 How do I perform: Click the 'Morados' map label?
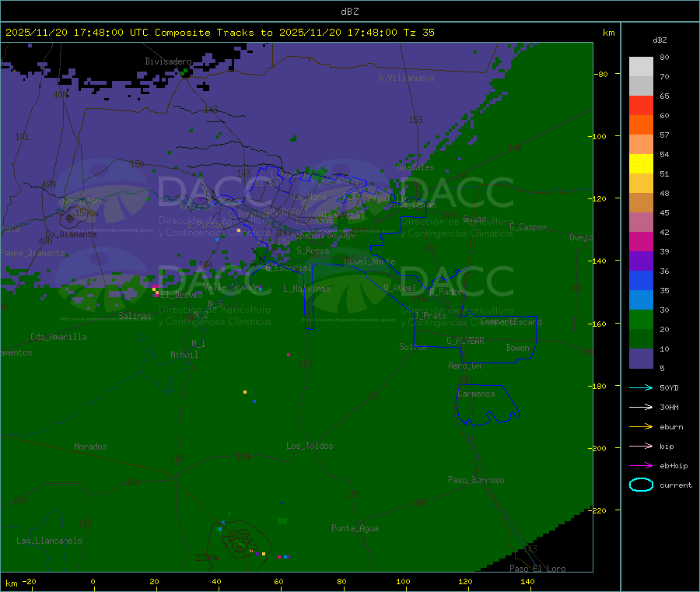[x=90, y=447]
